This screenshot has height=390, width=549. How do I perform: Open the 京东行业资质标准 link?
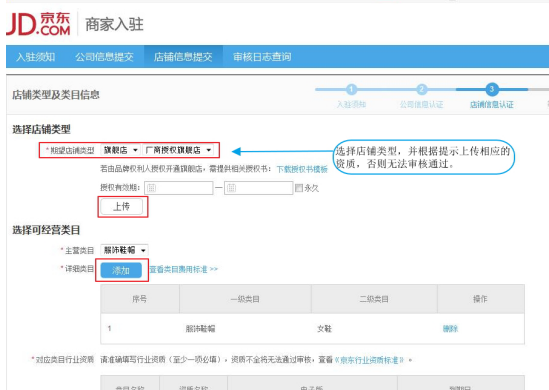click(x=369, y=360)
